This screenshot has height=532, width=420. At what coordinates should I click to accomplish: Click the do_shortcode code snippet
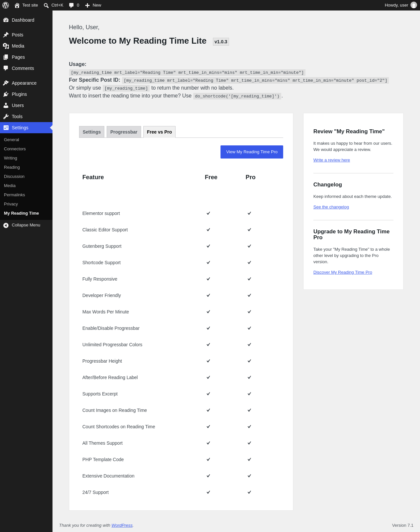237,96
